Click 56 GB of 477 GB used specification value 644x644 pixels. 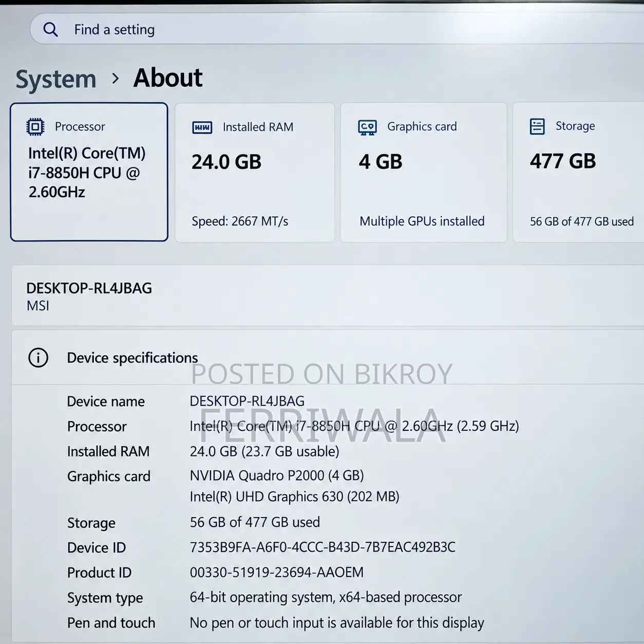click(255, 522)
